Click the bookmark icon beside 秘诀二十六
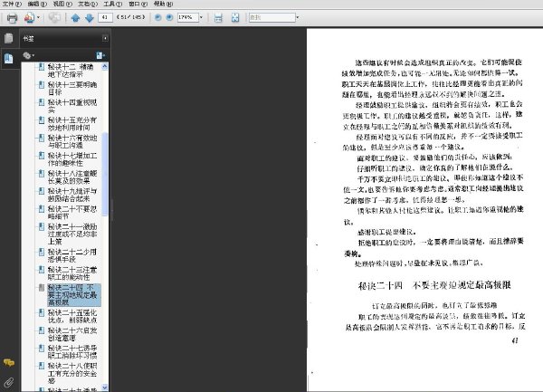 point(42,330)
